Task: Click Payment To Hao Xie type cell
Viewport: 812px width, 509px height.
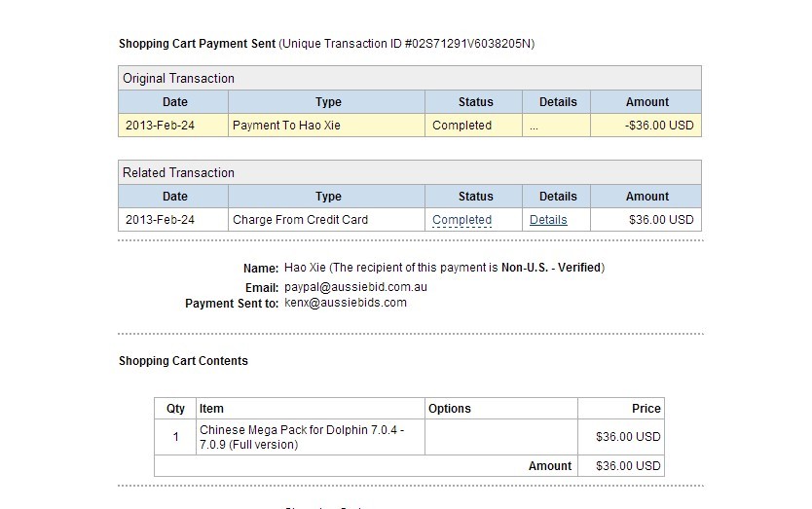Action: click(286, 126)
